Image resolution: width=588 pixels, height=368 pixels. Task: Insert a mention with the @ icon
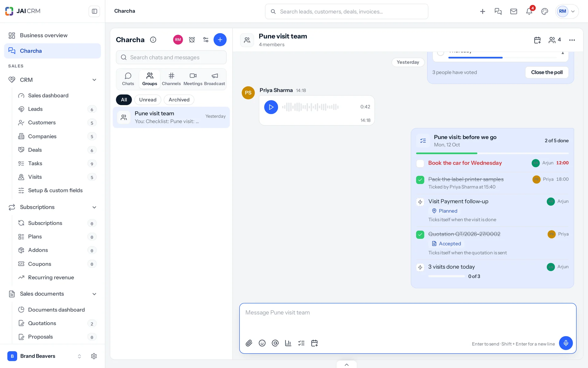(x=275, y=343)
